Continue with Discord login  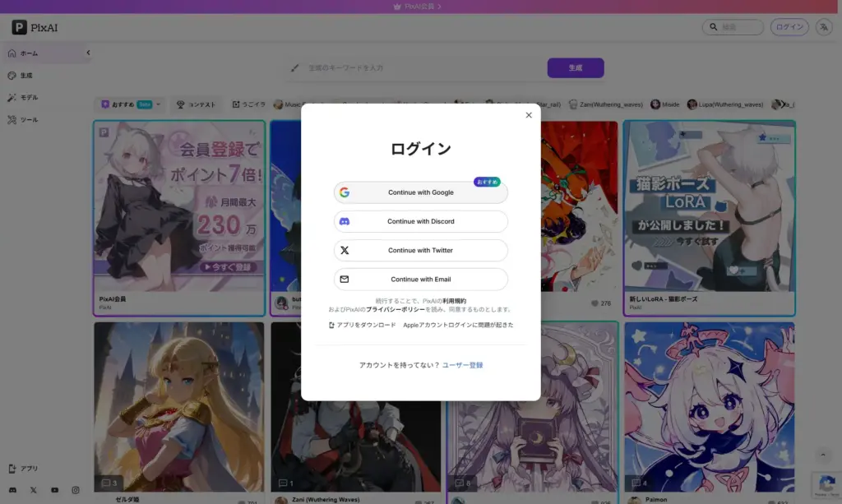click(420, 221)
